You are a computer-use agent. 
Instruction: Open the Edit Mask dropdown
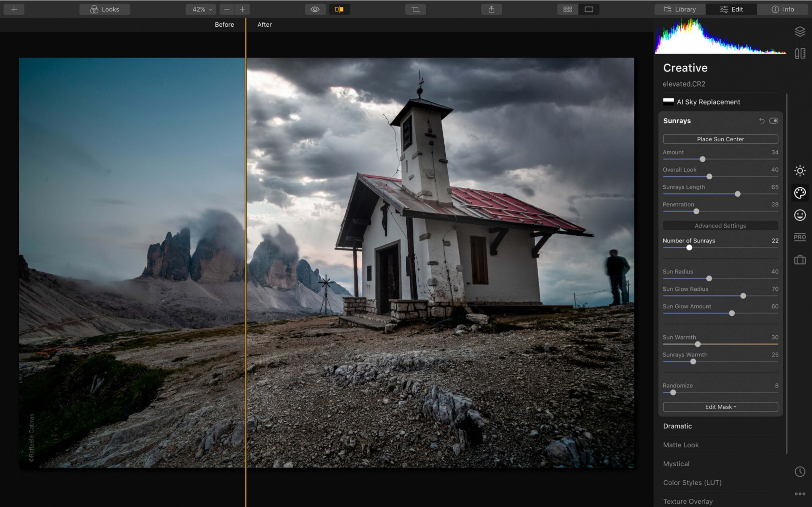tap(720, 407)
